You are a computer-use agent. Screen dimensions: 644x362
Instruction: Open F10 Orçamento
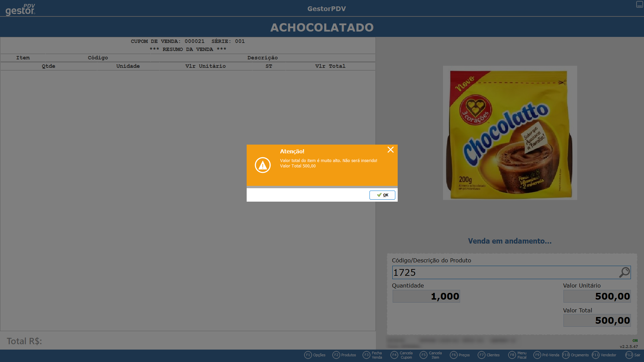[x=575, y=355]
